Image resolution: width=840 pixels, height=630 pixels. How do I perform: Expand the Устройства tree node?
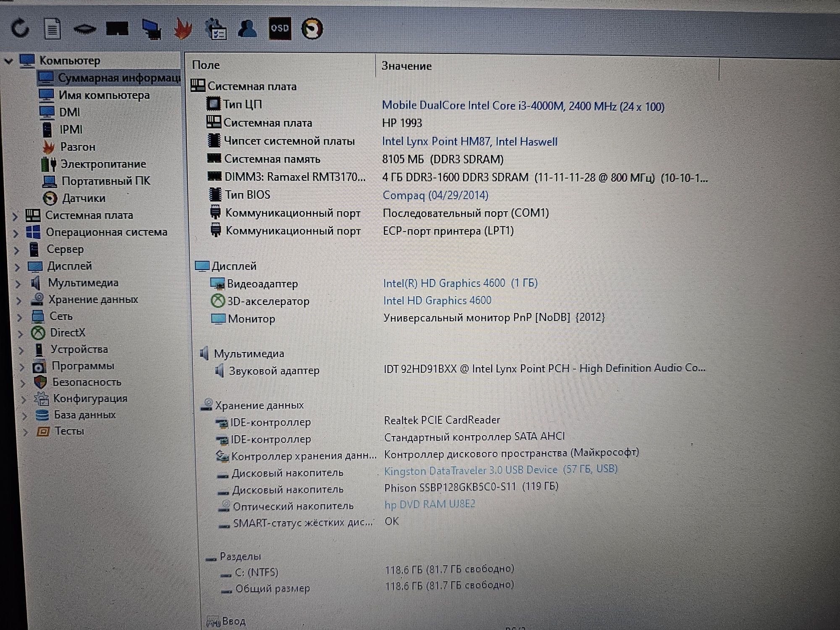pos(21,350)
